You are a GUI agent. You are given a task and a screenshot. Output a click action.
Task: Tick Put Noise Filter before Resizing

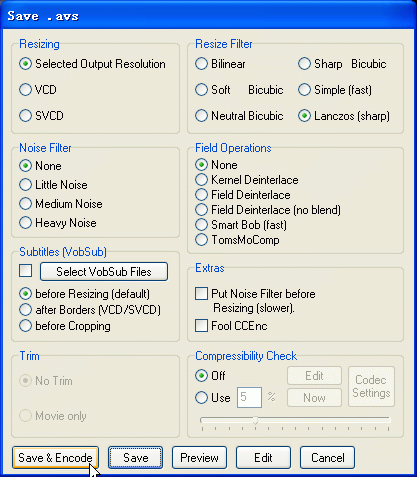201,294
